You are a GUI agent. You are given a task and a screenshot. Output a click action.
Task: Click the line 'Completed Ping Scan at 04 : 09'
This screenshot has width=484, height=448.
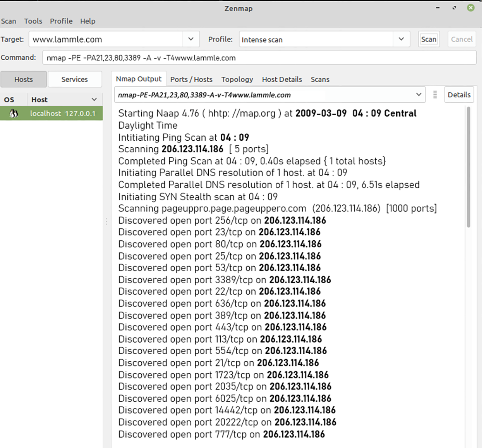pyautogui.click(x=252, y=161)
